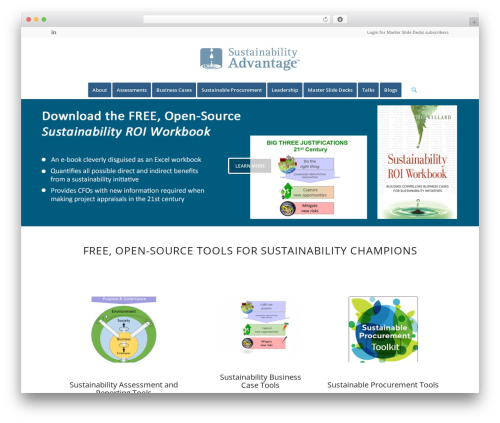
Task: Open a new browser tab with plus button
Action: coord(474,22)
